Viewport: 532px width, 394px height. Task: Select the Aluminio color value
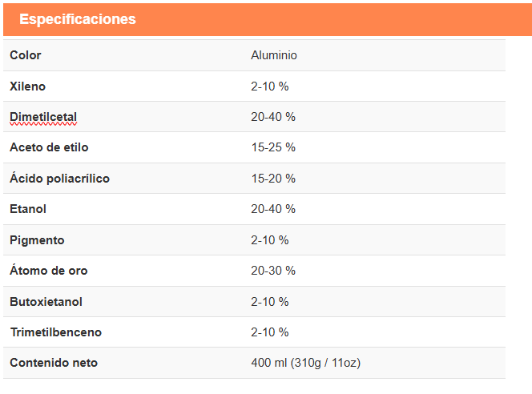point(274,55)
